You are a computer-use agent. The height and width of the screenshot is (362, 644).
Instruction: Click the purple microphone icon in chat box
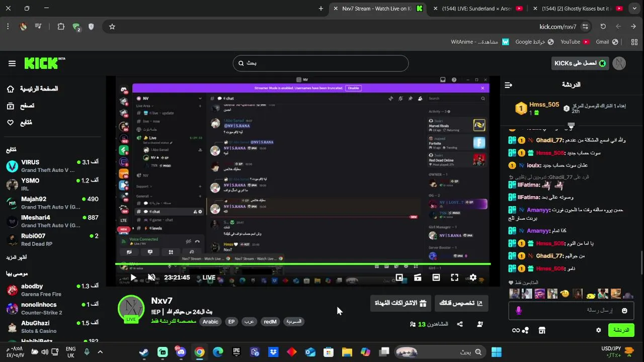click(x=519, y=311)
